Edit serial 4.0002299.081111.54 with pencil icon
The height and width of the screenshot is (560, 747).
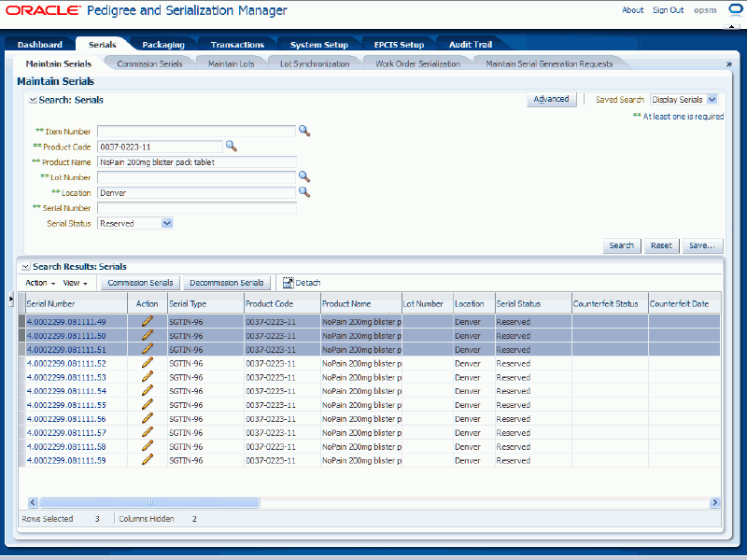pyautogui.click(x=148, y=390)
